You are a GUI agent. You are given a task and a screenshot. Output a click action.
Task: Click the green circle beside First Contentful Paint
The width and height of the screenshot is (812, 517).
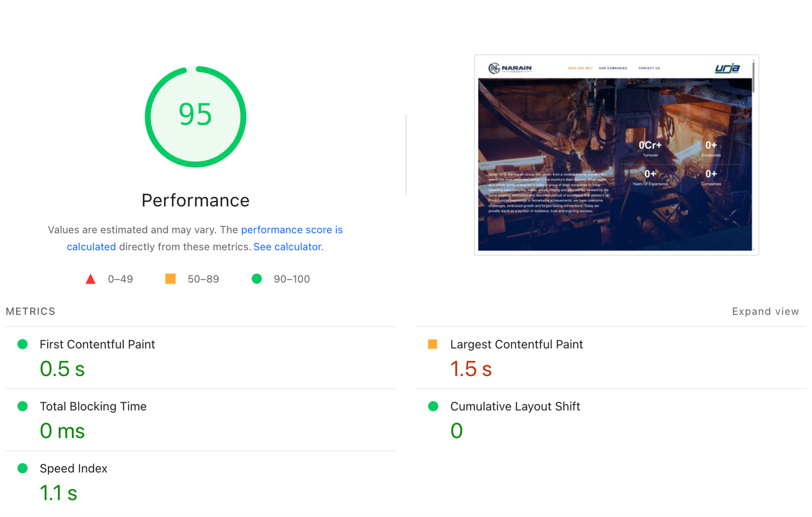(22, 344)
